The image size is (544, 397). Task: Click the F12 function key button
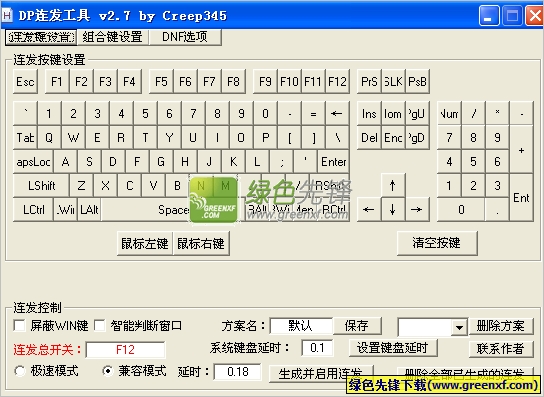(x=337, y=82)
